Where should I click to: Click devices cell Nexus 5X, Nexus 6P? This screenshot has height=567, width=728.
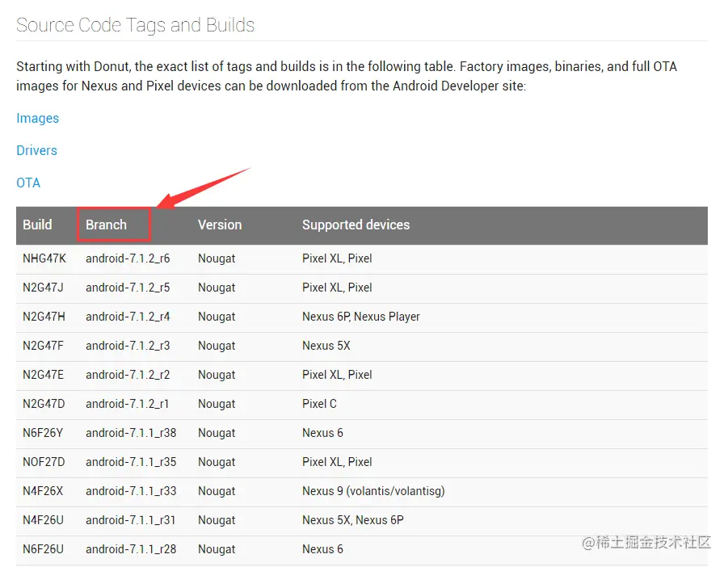pos(353,520)
